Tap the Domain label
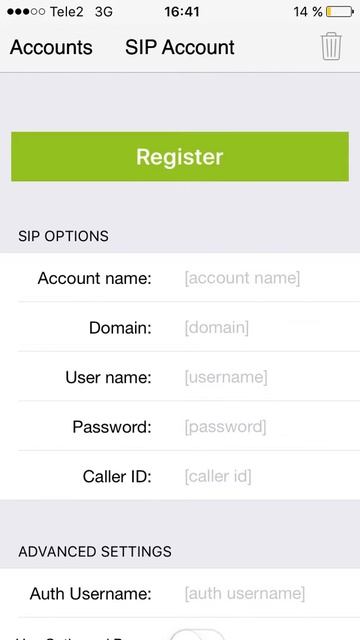The width and height of the screenshot is (360, 640). coord(120,328)
